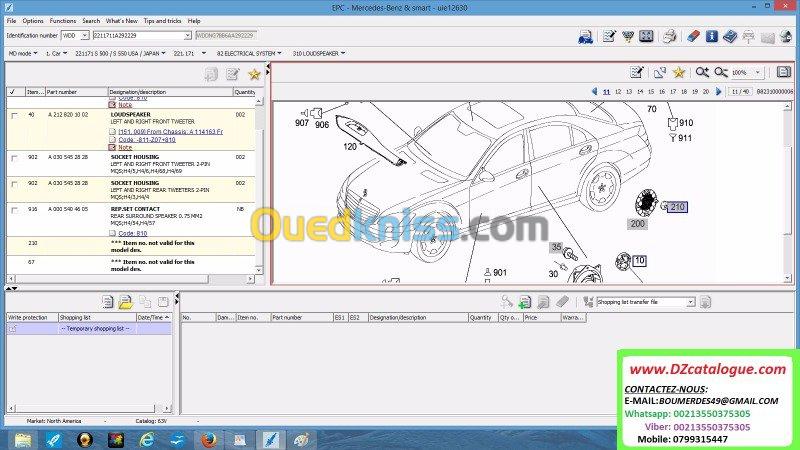Open Firefox from the taskbar
Viewport: 800px width, 450px height.
pos(208,440)
